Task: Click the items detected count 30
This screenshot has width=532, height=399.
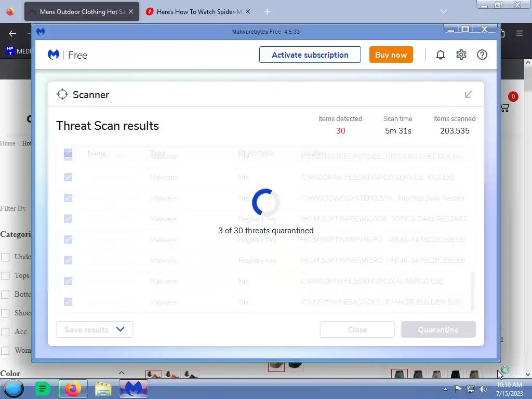Action: (x=341, y=130)
